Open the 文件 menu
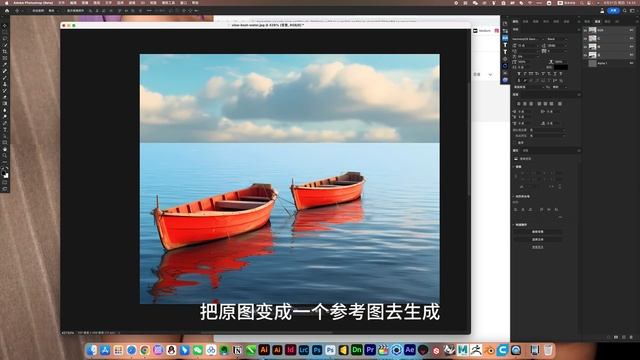The width and height of the screenshot is (640, 360). tap(61, 2)
